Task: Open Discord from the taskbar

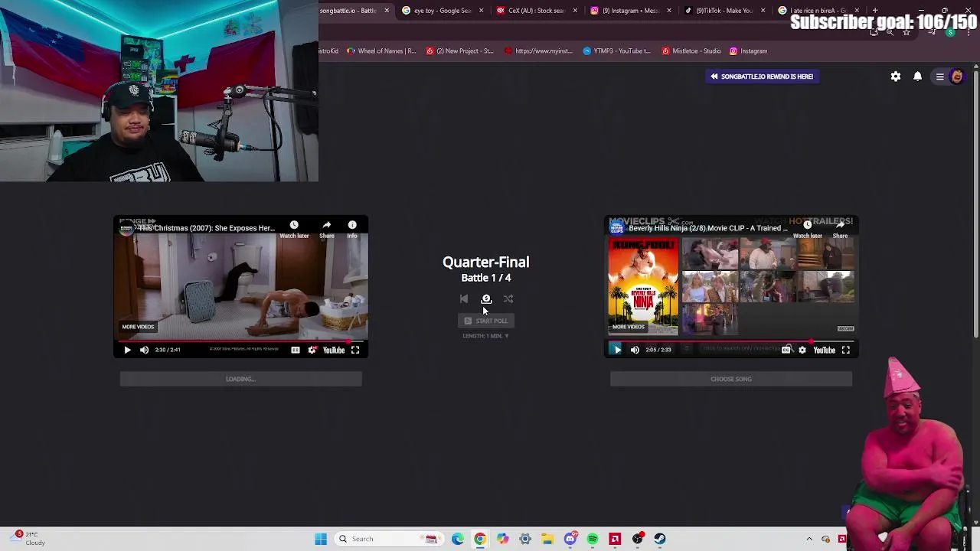Action: pos(570,539)
